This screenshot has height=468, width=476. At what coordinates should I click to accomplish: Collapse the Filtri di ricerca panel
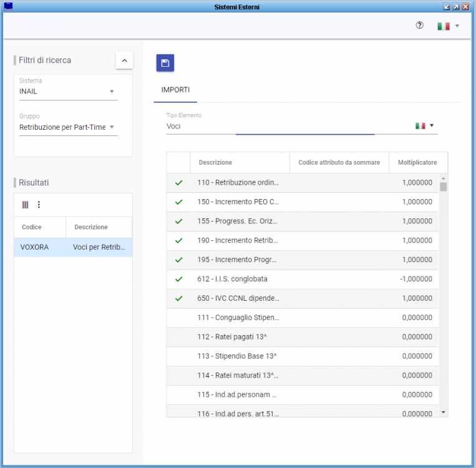[124, 61]
